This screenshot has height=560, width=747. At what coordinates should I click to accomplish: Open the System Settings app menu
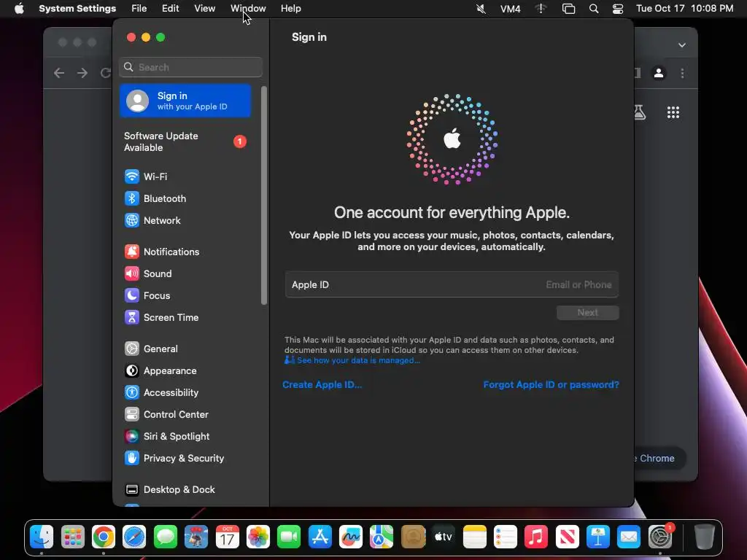[x=77, y=9]
